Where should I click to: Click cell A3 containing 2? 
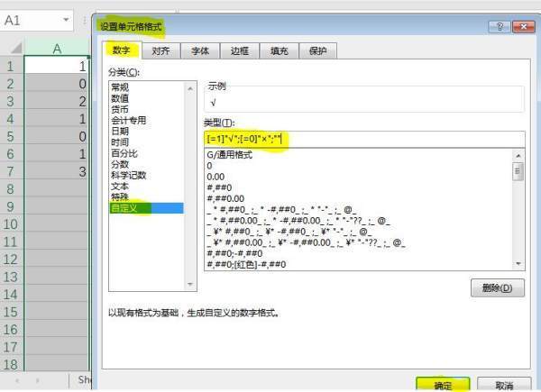click(x=57, y=101)
